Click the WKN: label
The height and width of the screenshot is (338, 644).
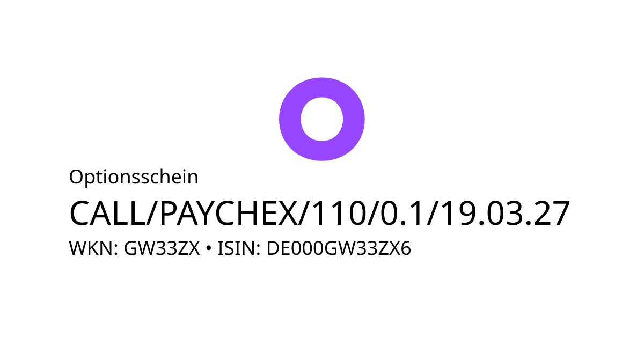pyautogui.click(x=94, y=249)
